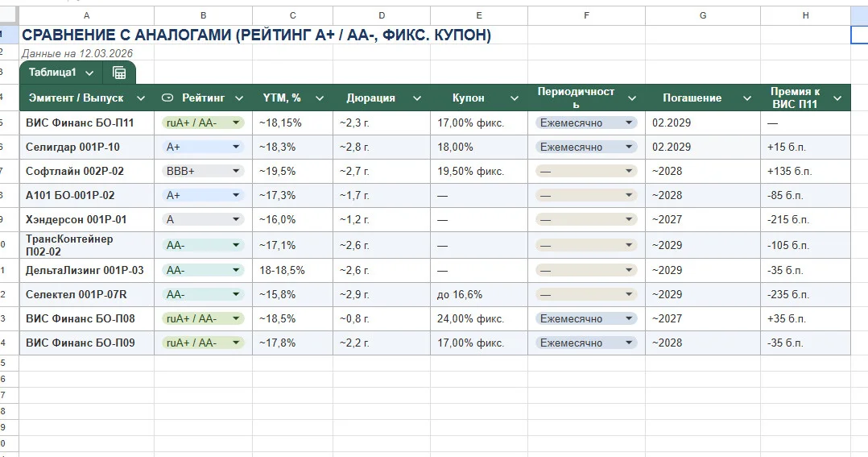The image size is (868, 457).
Task: Open filter arrow for Купон column
Action: [515, 98]
